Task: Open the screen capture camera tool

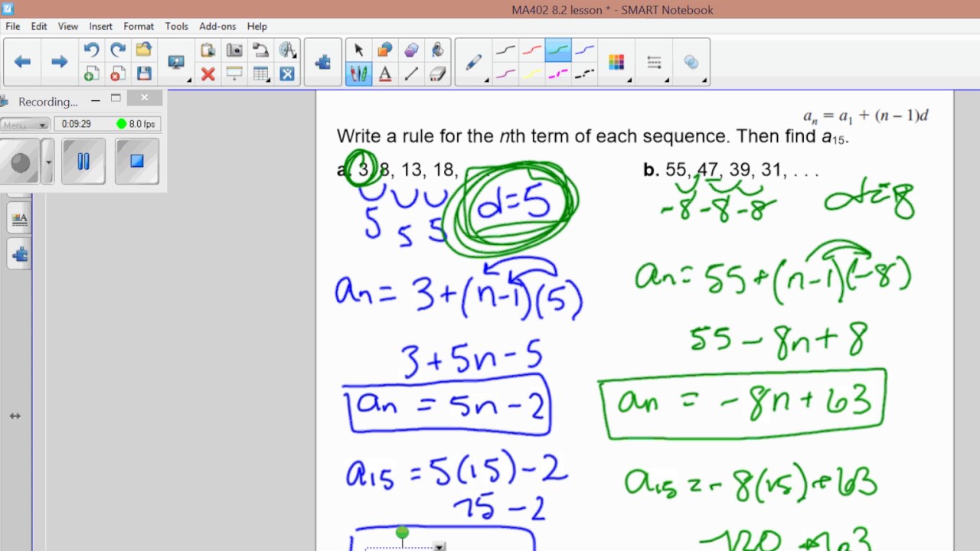Action: 234,50
